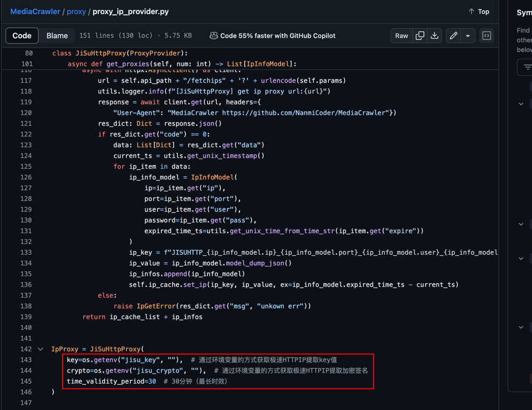Click the filter icon in symbols search

click(x=527, y=67)
